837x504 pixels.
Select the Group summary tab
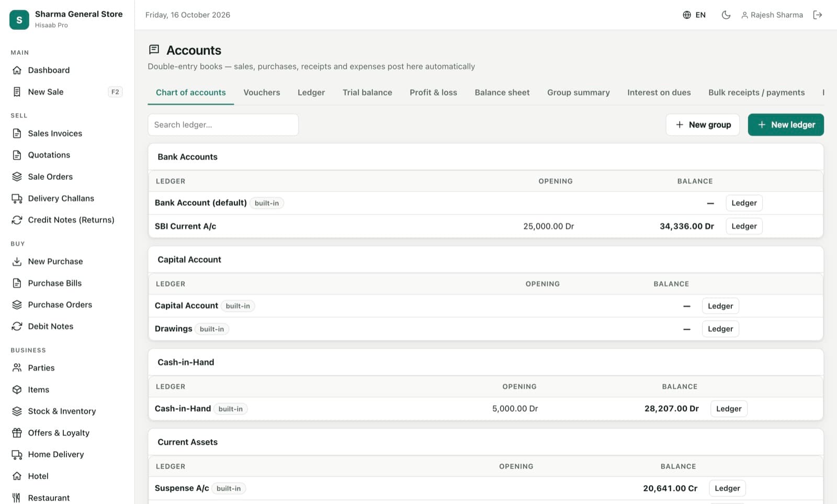(579, 93)
